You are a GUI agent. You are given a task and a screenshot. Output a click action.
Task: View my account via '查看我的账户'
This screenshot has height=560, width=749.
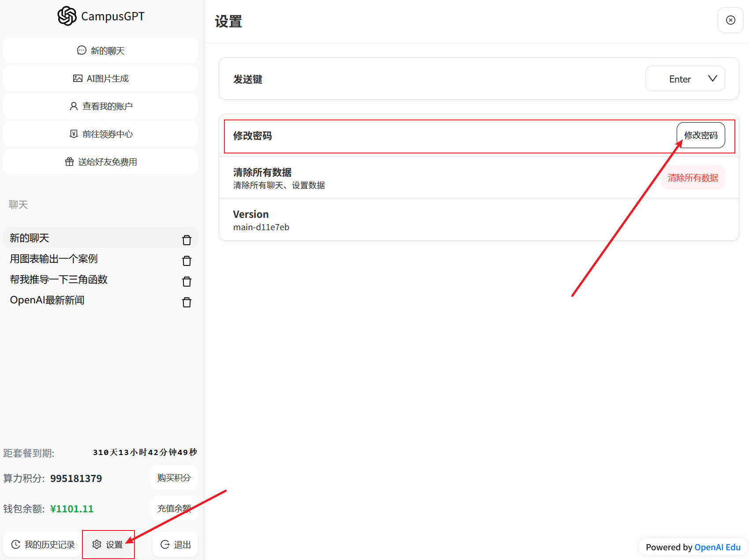click(x=101, y=106)
